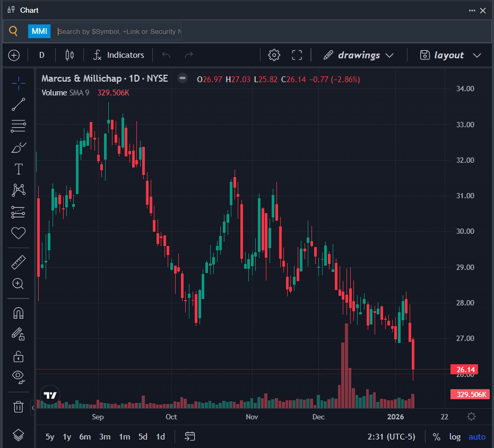The width and height of the screenshot is (494, 448).
Task: Delete drawings with the trash icon
Action: 19,407
